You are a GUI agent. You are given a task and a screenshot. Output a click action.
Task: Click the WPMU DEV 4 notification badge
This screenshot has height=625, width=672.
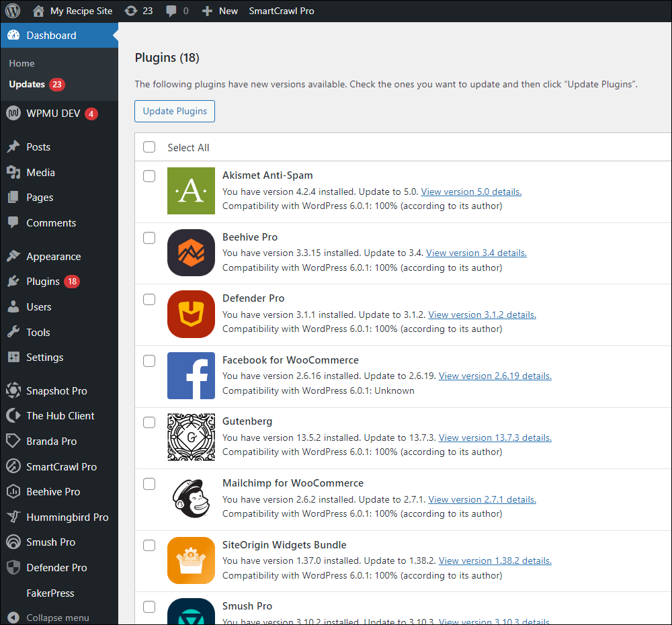[x=91, y=114]
